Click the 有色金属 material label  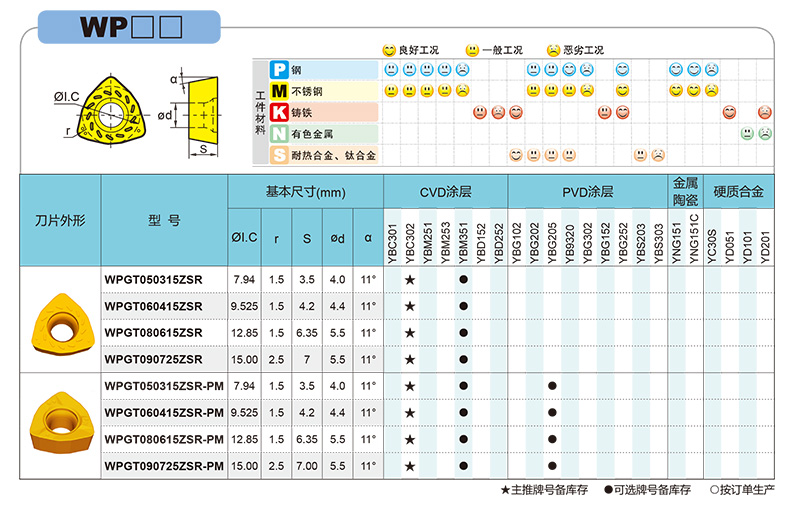312,134
